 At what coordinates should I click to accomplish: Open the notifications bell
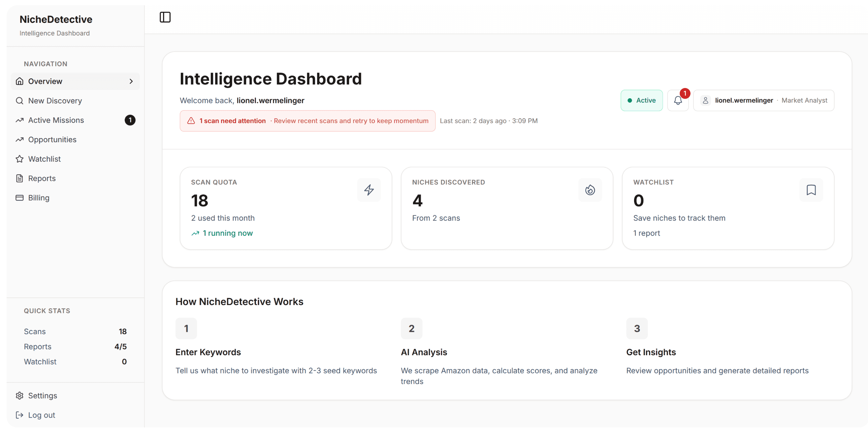coord(678,100)
